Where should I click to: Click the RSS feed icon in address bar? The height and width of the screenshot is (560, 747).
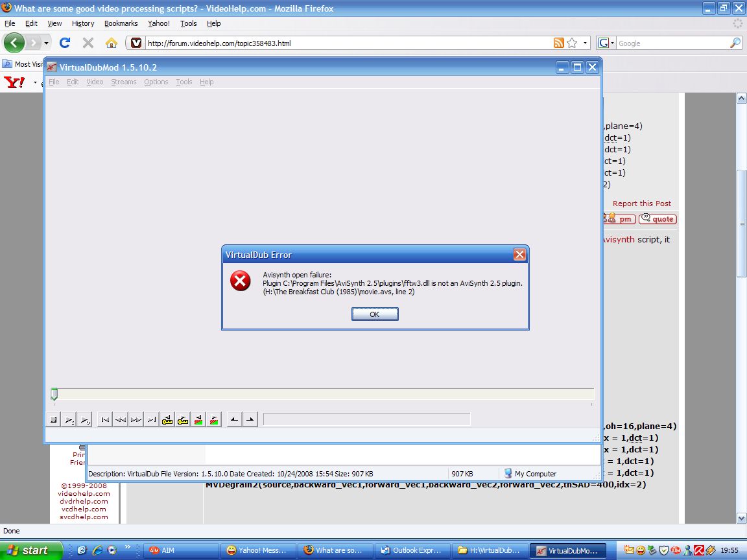[559, 43]
